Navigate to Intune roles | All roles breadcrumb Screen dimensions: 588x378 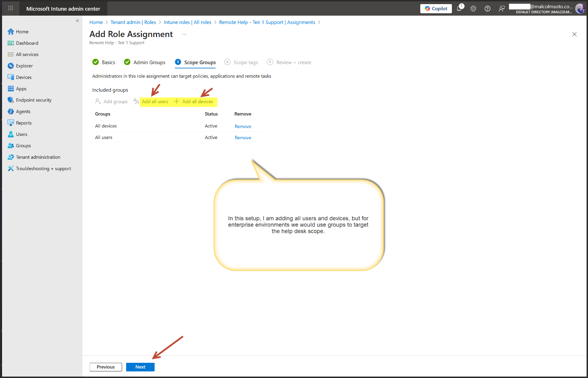tap(188, 22)
